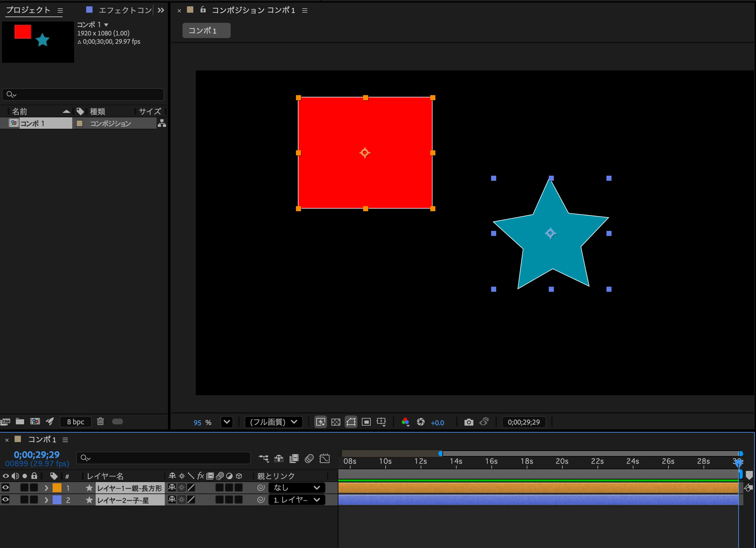Expand properties of layer 1 parent rectangle
756x548 pixels.
(46, 488)
